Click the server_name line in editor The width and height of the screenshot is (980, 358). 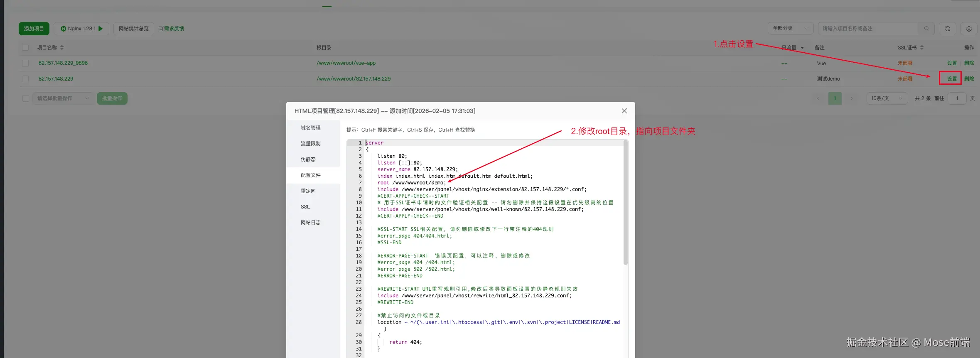point(418,169)
